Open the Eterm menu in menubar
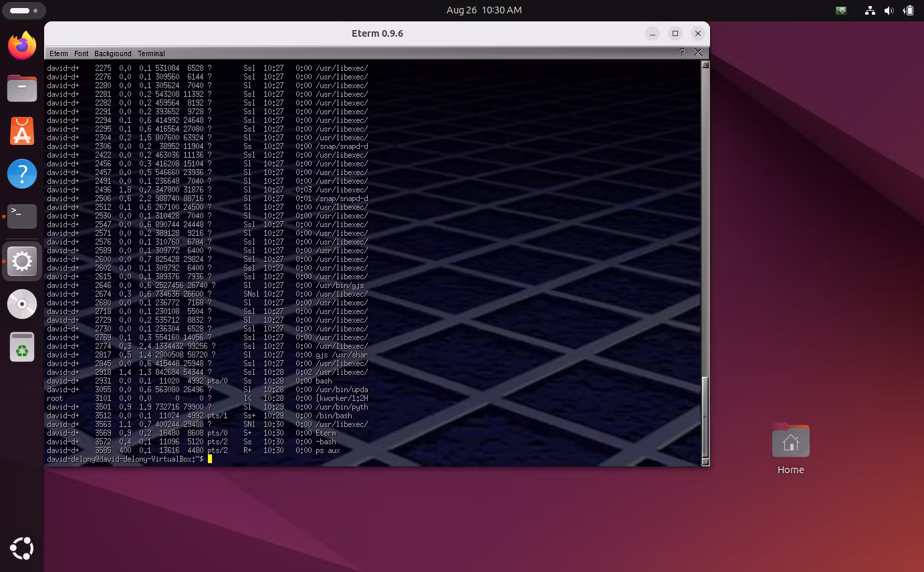 [59, 53]
